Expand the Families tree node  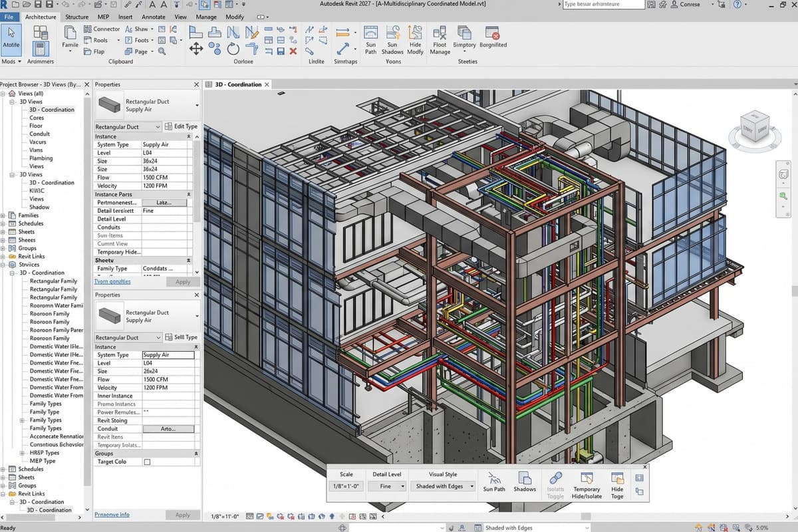(x=3, y=215)
